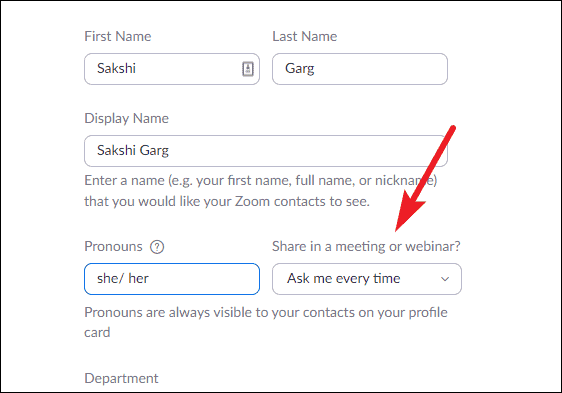Click the 'Department' section label

pos(122,379)
